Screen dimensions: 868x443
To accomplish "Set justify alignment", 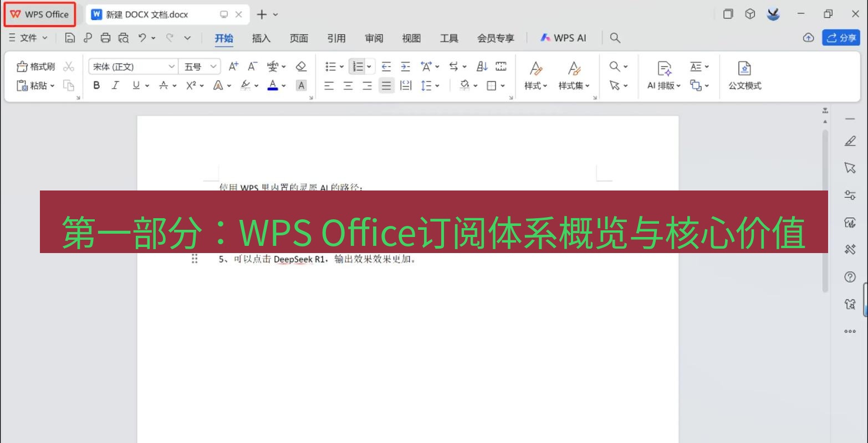I will tap(386, 85).
